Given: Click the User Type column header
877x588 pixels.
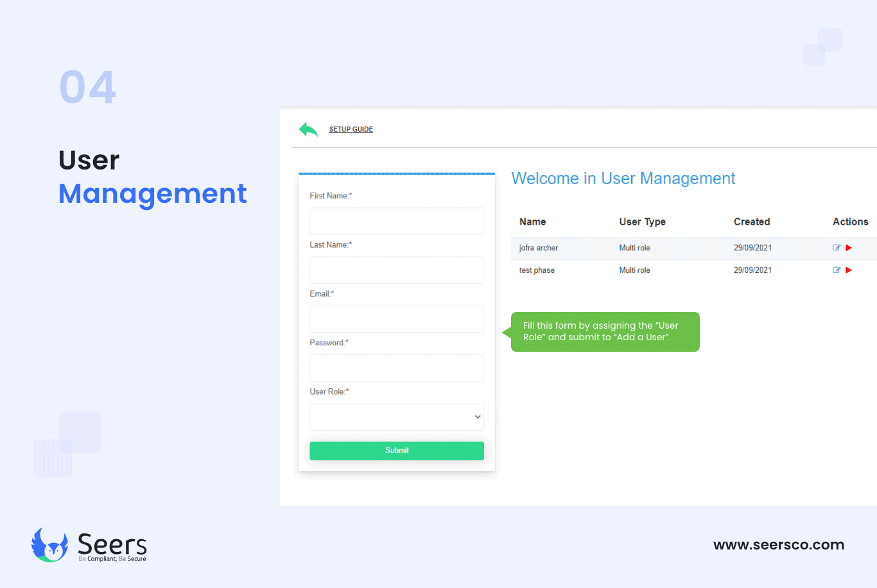Looking at the screenshot, I should pyautogui.click(x=642, y=222).
